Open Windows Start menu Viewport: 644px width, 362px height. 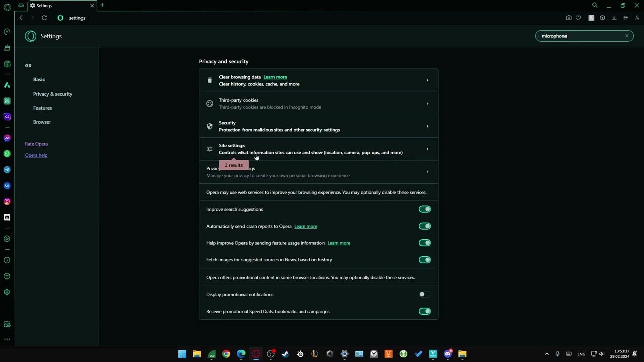[x=182, y=354]
